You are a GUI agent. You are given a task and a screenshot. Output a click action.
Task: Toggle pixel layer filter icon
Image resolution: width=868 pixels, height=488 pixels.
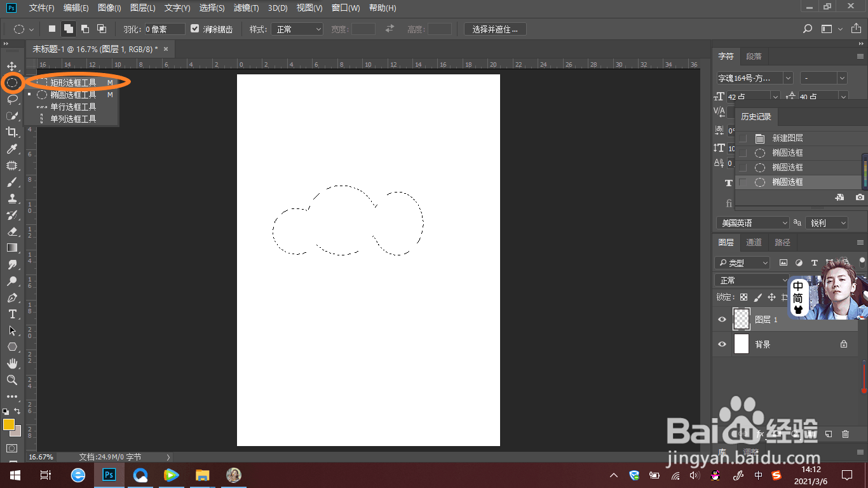(x=783, y=262)
